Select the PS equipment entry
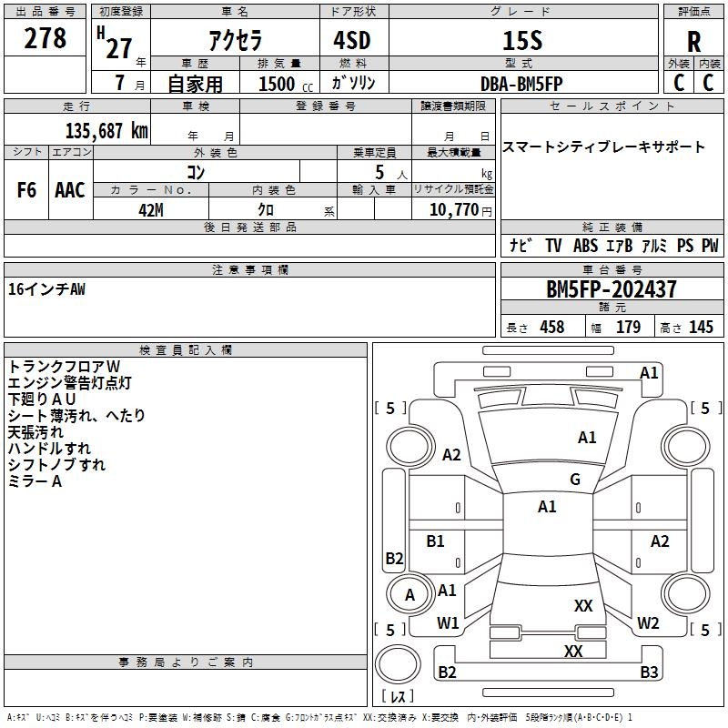The height and width of the screenshot is (728, 728). 685,245
